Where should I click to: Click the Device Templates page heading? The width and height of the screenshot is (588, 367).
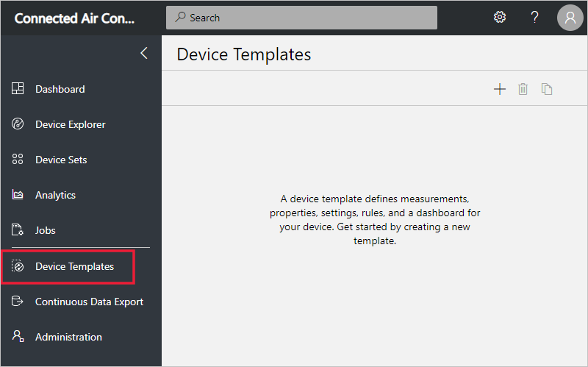pyautogui.click(x=244, y=54)
